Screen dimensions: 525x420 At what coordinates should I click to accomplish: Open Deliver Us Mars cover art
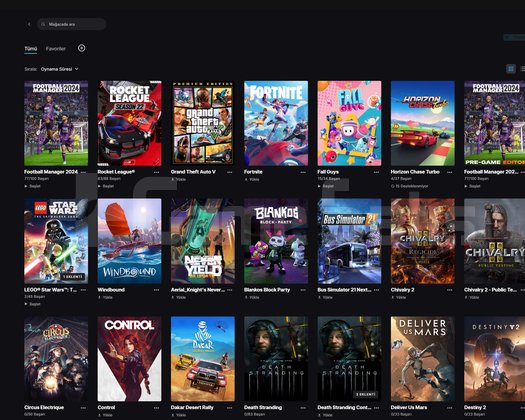(x=423, y=359)
